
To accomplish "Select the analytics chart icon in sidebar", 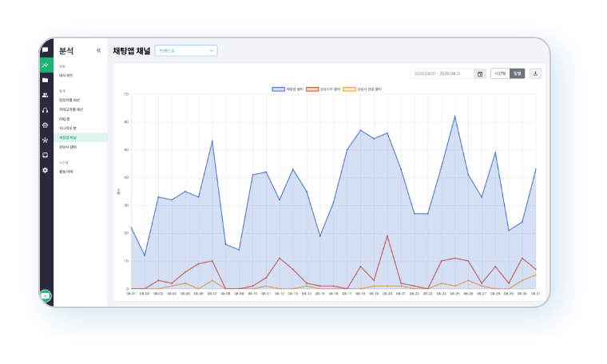I will (x=46, y=65).
